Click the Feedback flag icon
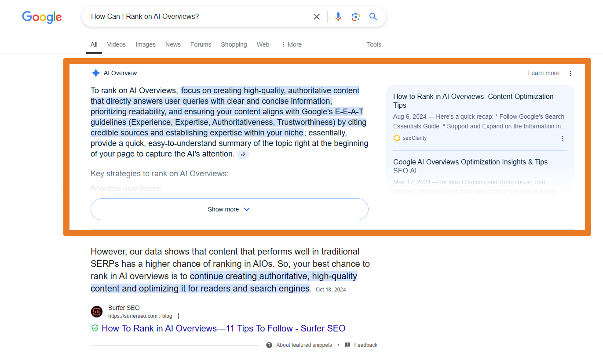603x364 pixels. pos(347,345)
